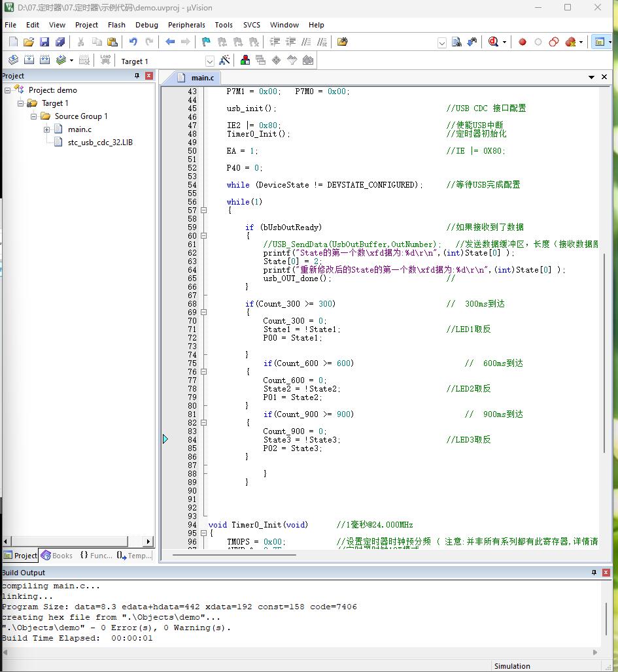
Task: Click Manage Project Items icon
Action: click(245, 60)
